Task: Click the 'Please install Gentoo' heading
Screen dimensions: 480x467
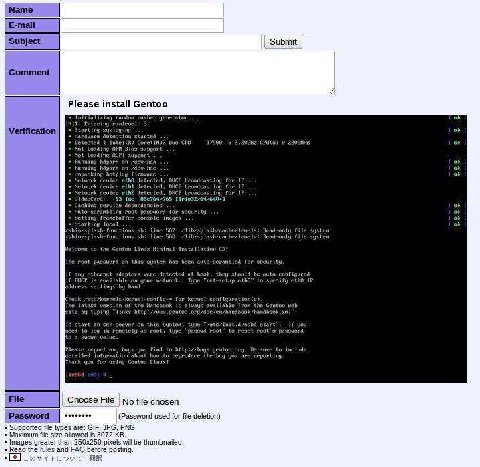Action: pyautogui.click(x=118, y=104)
